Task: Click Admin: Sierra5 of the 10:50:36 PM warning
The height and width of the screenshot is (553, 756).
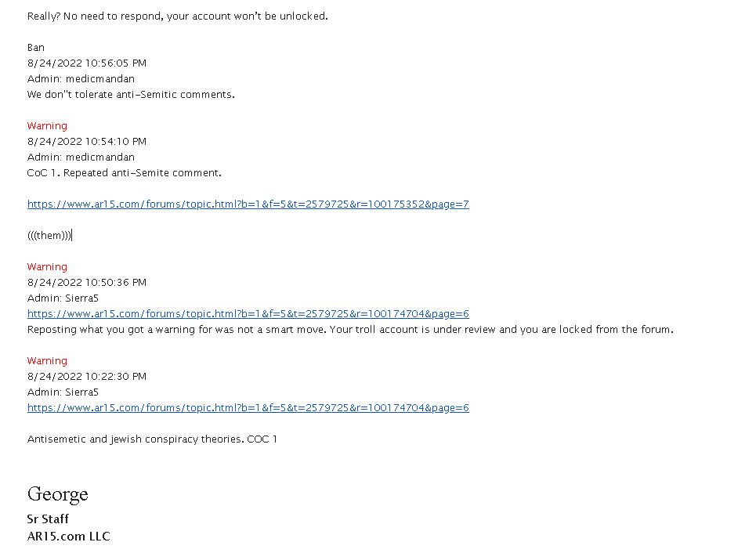Action: pyautogui.click(x=63, y=298)
